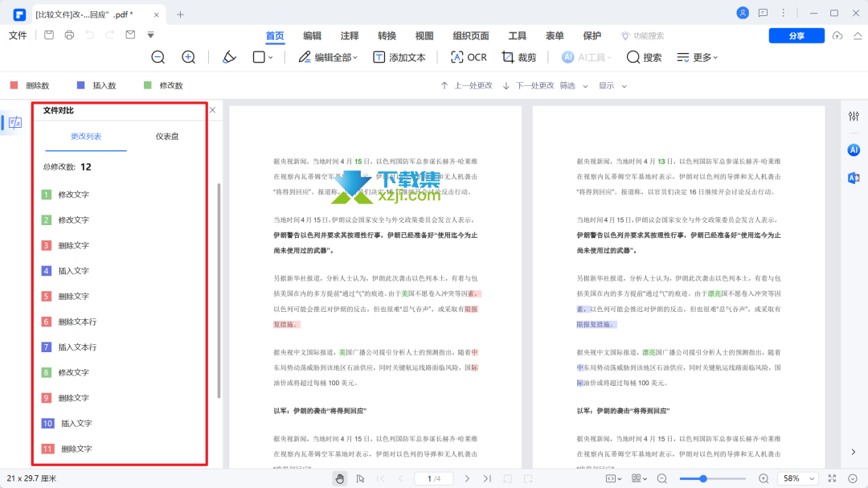Switch to the 工具 tab
The height and width of the screenshot is (488, 868).
tap(517, 36)
